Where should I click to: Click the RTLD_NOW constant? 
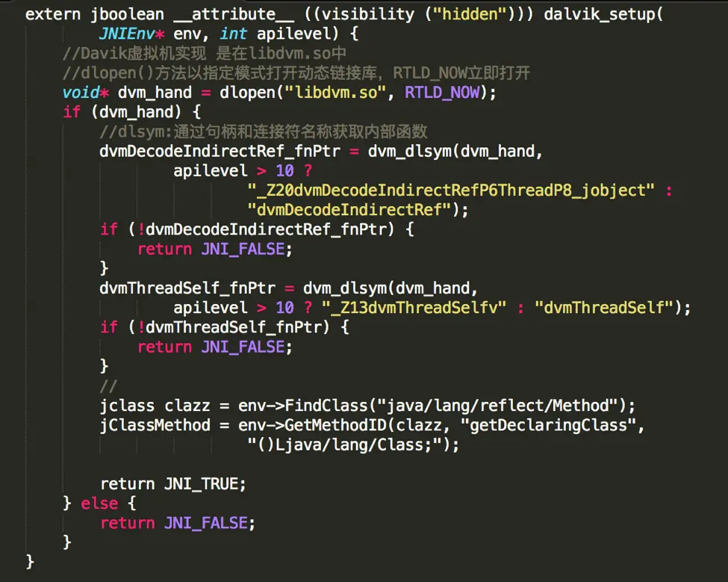coord(442,93)
